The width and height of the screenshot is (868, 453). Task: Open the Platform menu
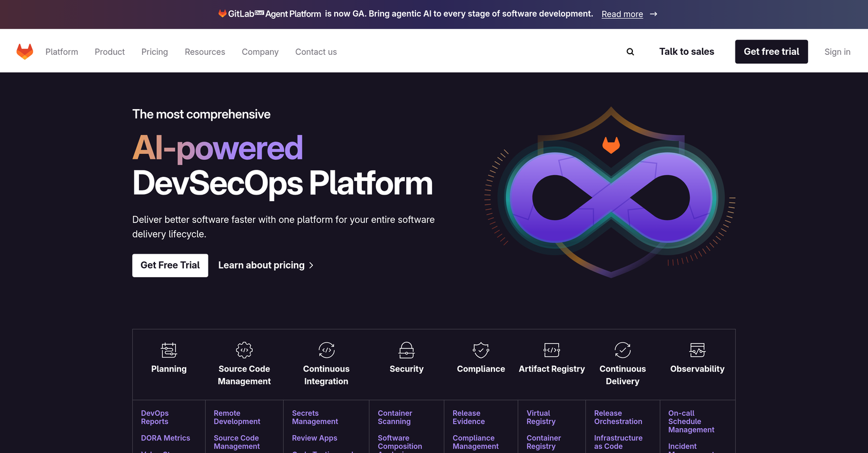click(61, 51)
